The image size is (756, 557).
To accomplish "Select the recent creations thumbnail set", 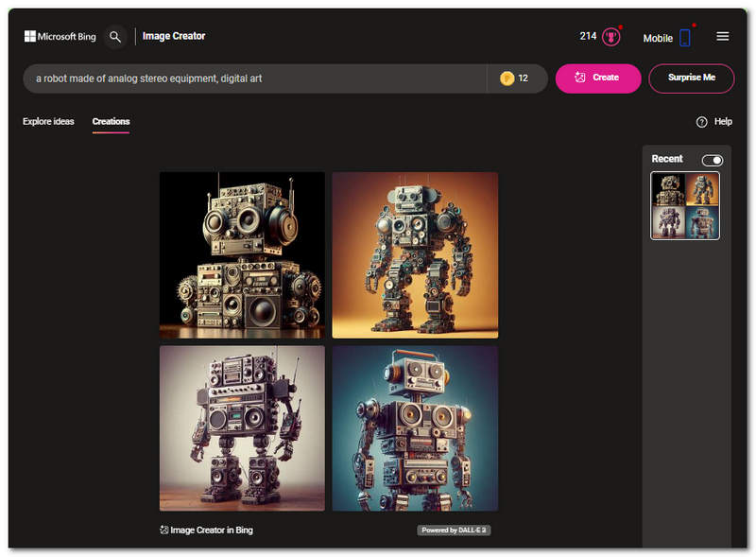I will tap(684, 205).
